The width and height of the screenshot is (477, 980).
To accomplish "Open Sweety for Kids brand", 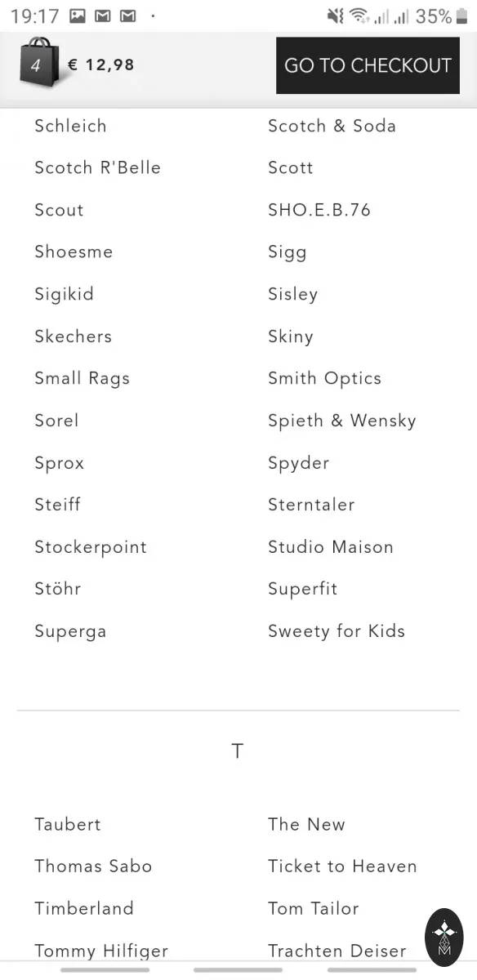I will pyautogui.click(x=337, y=631).
